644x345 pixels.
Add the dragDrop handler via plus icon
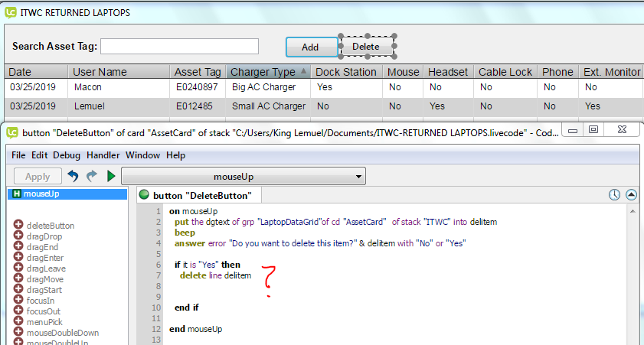pos(18,236)
